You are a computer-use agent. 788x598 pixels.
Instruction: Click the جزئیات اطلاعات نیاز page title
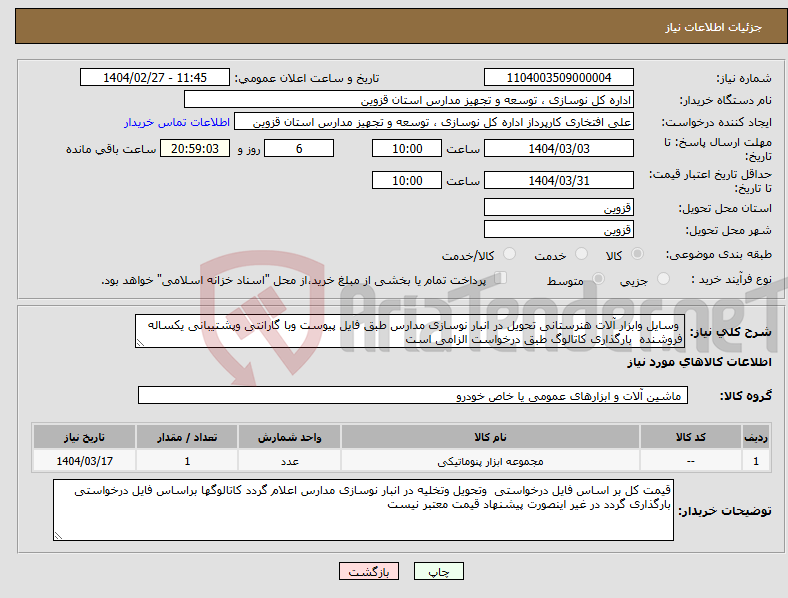[x=714, y=27]
